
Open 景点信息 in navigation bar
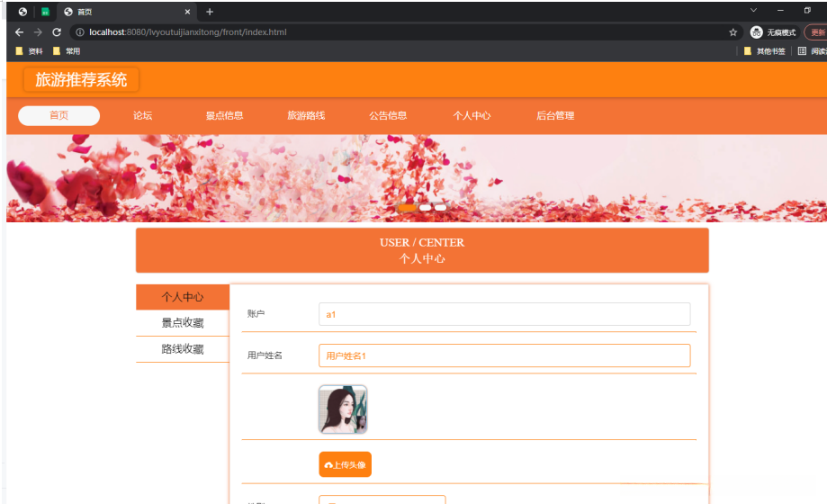(224, 115)
